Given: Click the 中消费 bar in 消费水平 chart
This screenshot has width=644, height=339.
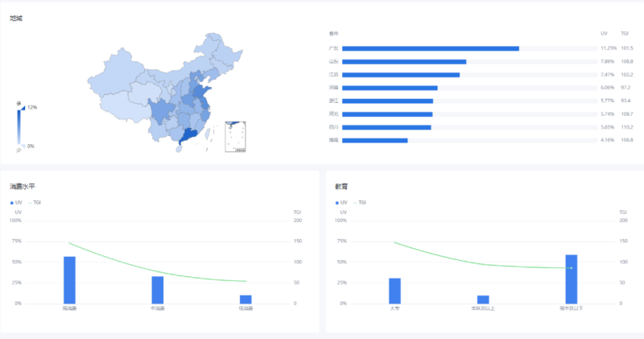Looking at the screenshot, I should tap(158, 290).
